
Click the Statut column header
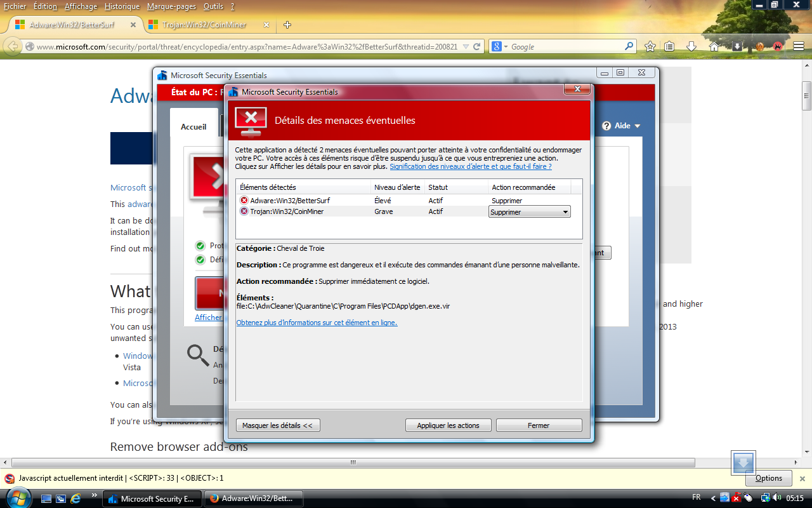tap(456, 187)
